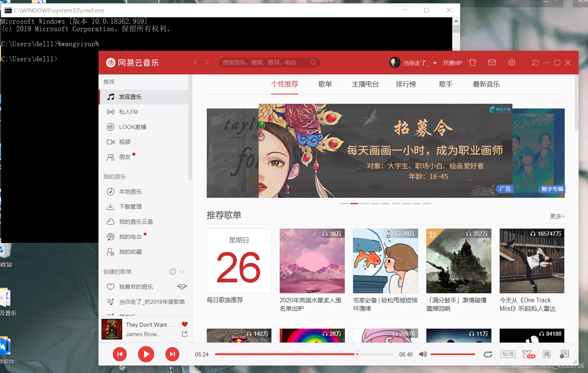588x373 pixels.
Task: Open 今天从《One Track Mind》 playlist cover
Action: tap(532, 261)
